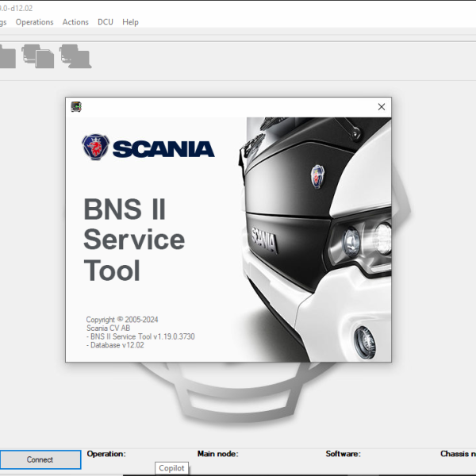Click the computers/laptop toolbar icon
The image size is (476, 476).
click(x=75, y=56)
